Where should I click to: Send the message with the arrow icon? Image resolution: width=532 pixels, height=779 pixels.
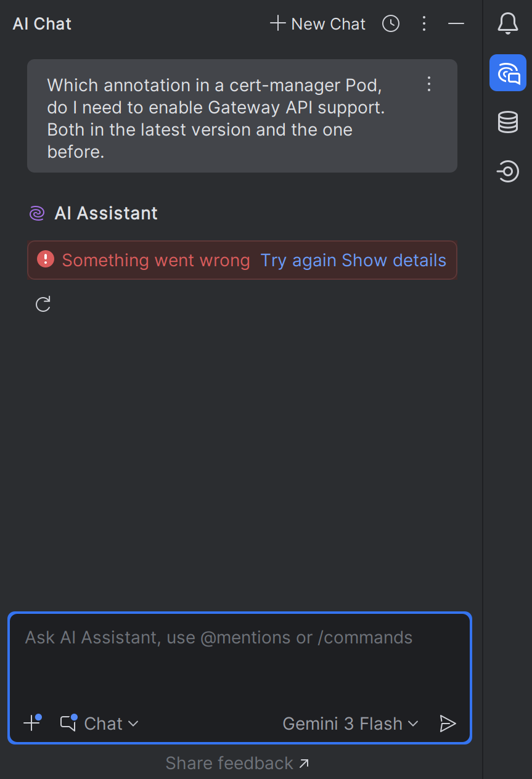point(448,724)
